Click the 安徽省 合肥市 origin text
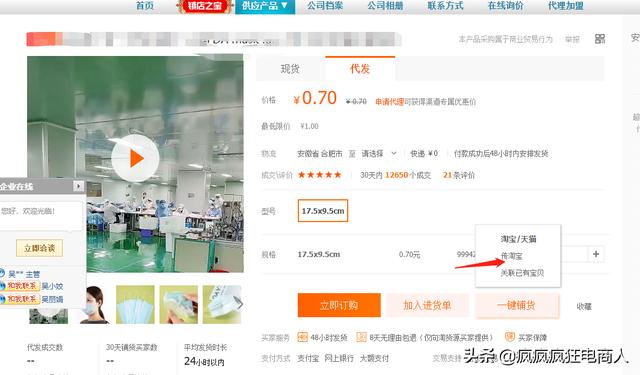This screenshot has width=640, height=375. (320, 153)
